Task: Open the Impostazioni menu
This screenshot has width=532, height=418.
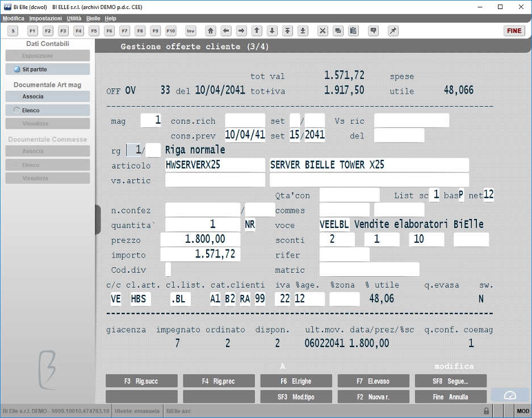Action: pyautogui.click(x=45, y=18)
